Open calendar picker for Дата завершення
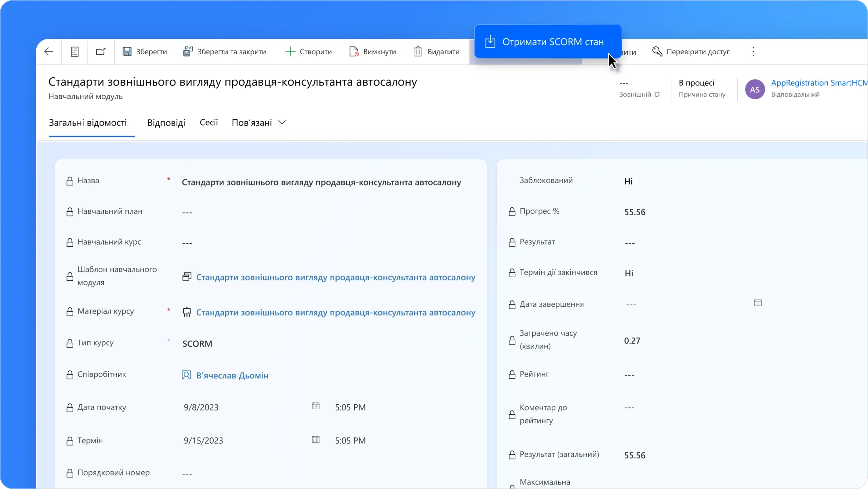The width and height of the screenshot is (868, 489). tap(757, 303)
